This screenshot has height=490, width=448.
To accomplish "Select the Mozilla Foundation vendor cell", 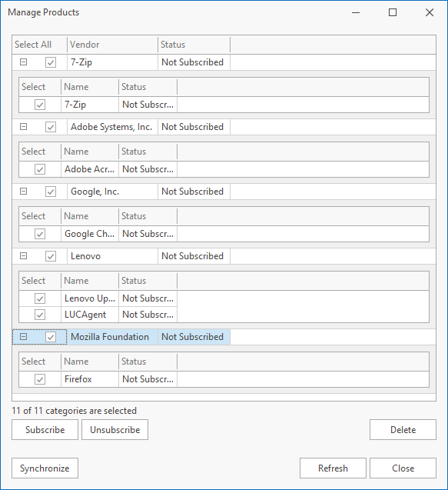I will [x=112, y=337].
